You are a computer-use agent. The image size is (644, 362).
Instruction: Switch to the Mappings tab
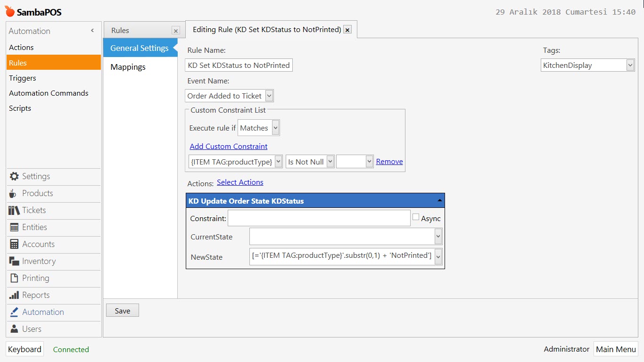(128, 67)
